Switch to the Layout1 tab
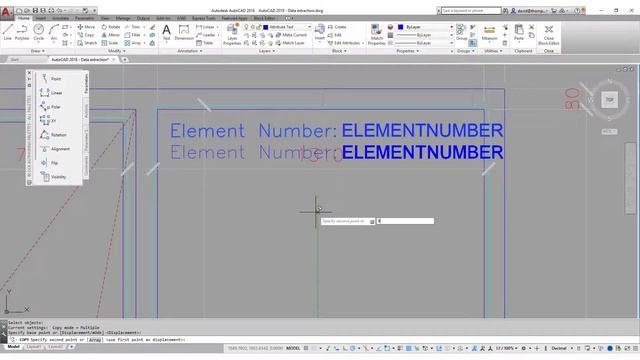 [x=34, y=347]
